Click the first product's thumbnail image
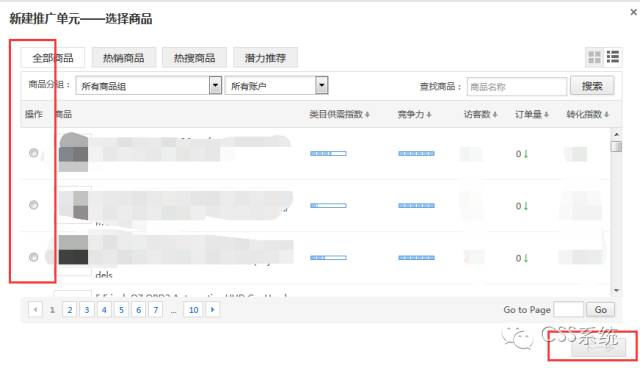The image size is (640, 368). tap(73, 152)
